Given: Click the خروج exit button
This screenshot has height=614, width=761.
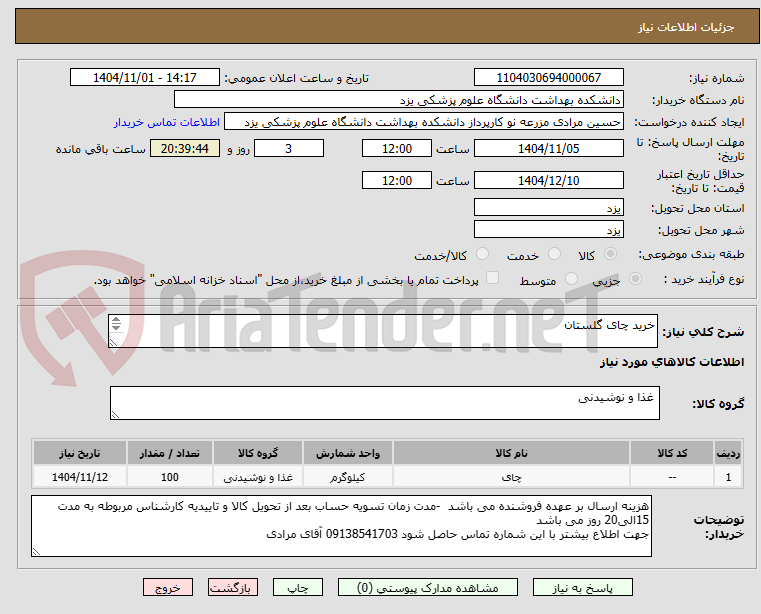Looking at the screenshot, I should pos(167,587).
